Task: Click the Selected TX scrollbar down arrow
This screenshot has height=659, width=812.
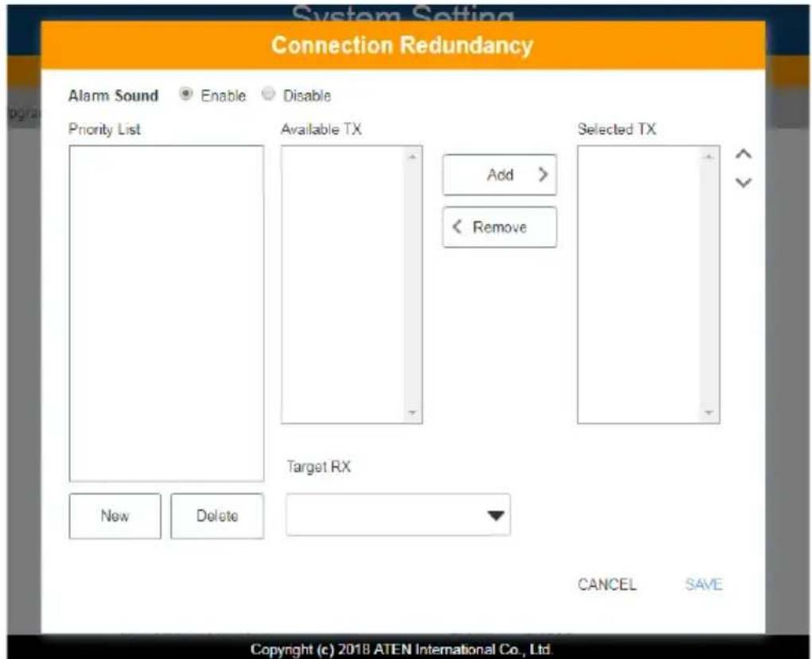Action: [x=709, y=413]
